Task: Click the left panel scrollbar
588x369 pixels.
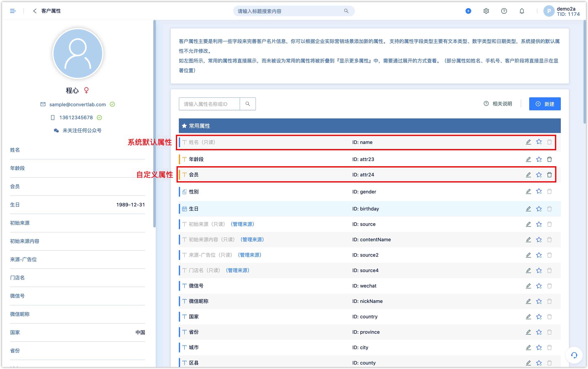Action: (155, 124)
